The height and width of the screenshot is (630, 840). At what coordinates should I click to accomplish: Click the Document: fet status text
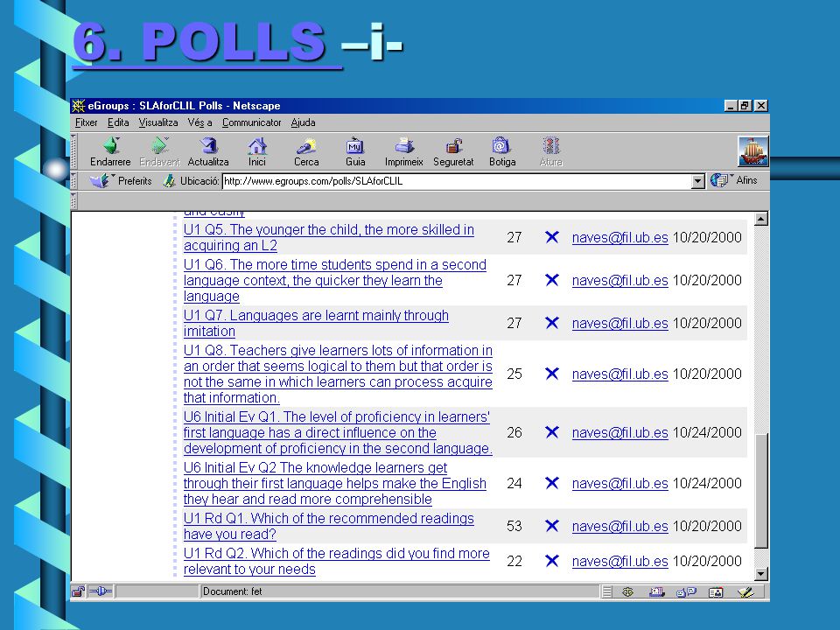(233, 591)
